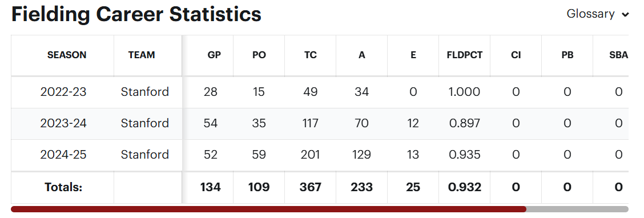Click the CI column header
Viewport: 644px width, 218px height.
pos(516,55)
